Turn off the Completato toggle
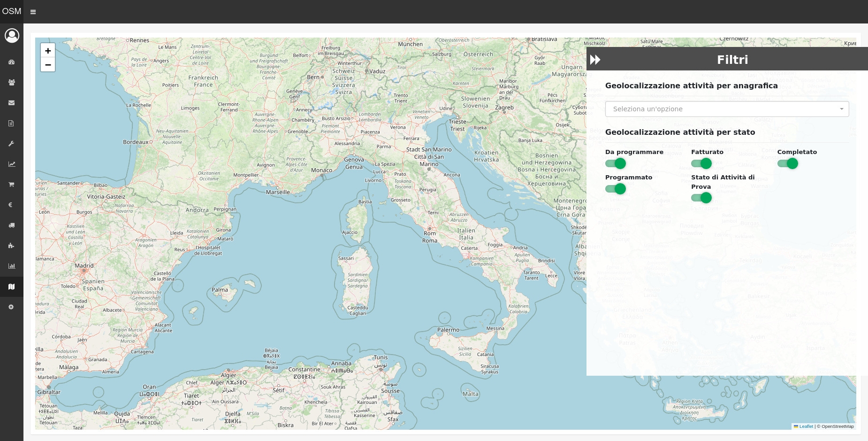Image resolution: width=868 pixels, height=441 pixels. [x=787, y=163]
